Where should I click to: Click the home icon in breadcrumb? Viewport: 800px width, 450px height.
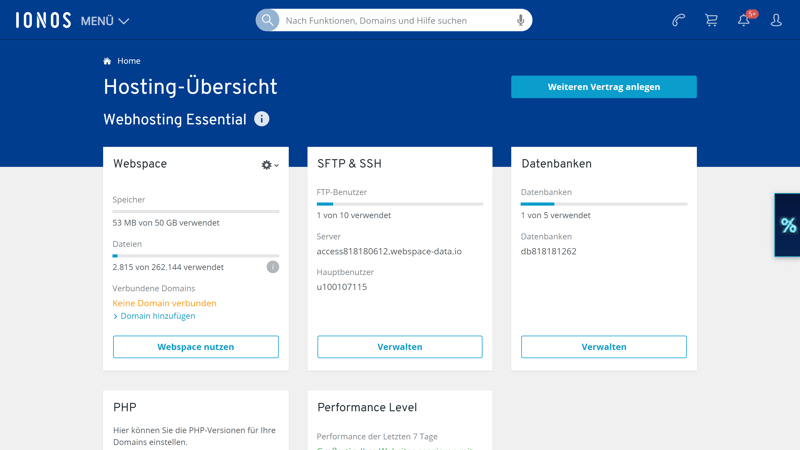coord(107,61)
